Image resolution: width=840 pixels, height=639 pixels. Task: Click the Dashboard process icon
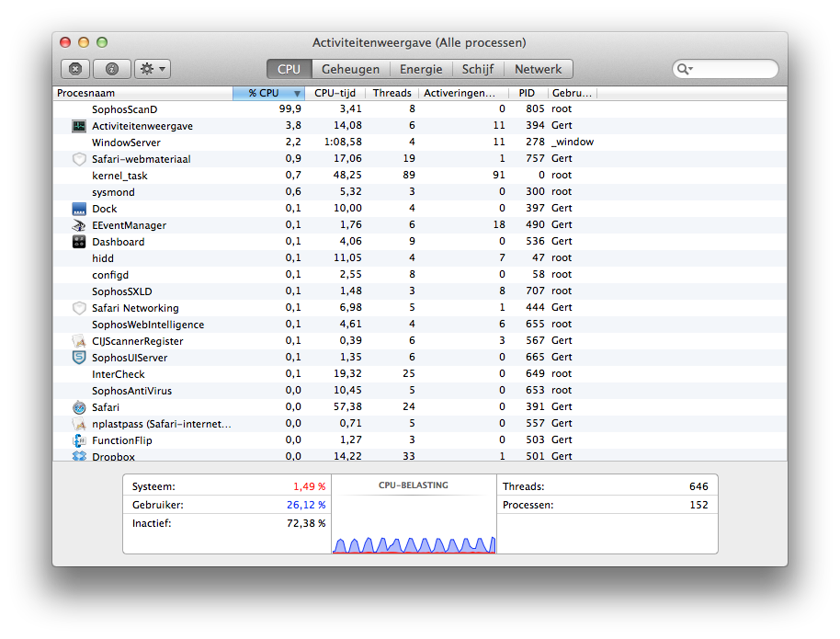pos(79,242)
